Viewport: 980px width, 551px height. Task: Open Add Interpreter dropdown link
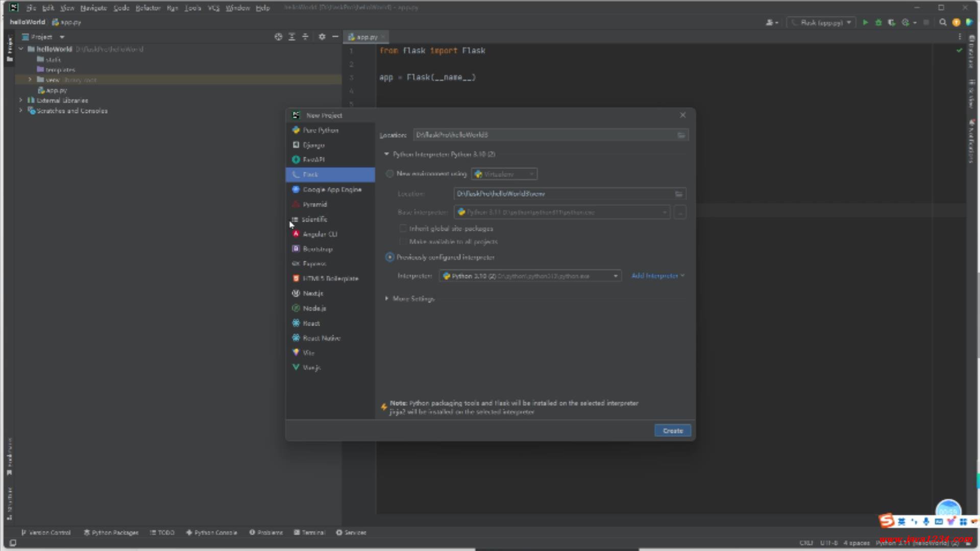click(658, 276)
